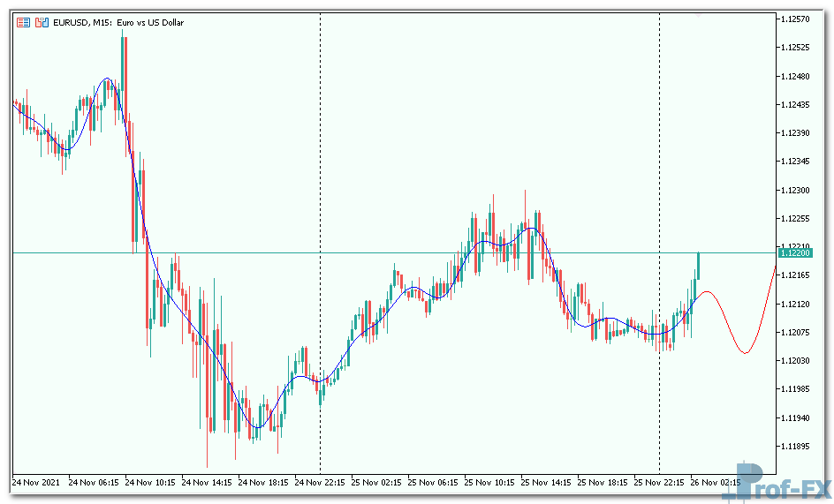Select the 1.12200 current price label
The height and width of the screenshot is (504, 834).
click(796, 253)
